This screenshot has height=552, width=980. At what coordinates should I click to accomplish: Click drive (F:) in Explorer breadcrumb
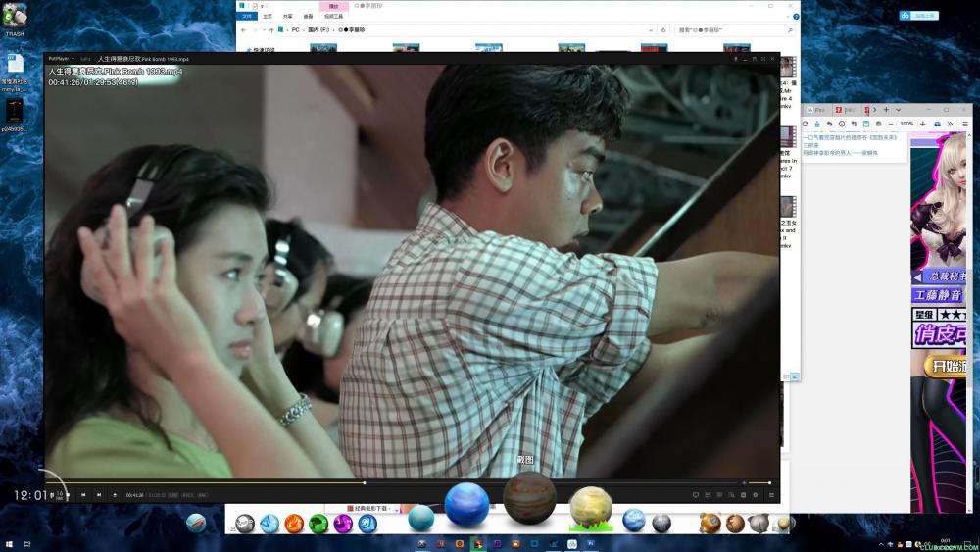click(318, 30)
